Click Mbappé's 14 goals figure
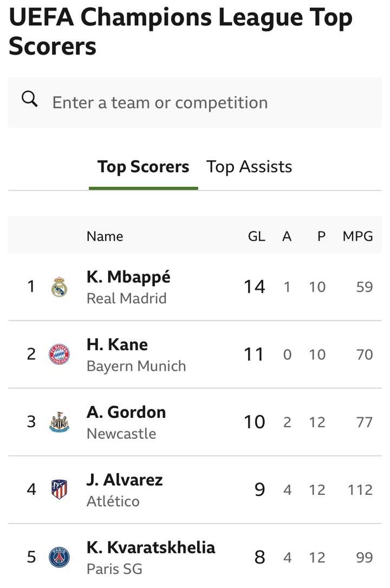 254,287
